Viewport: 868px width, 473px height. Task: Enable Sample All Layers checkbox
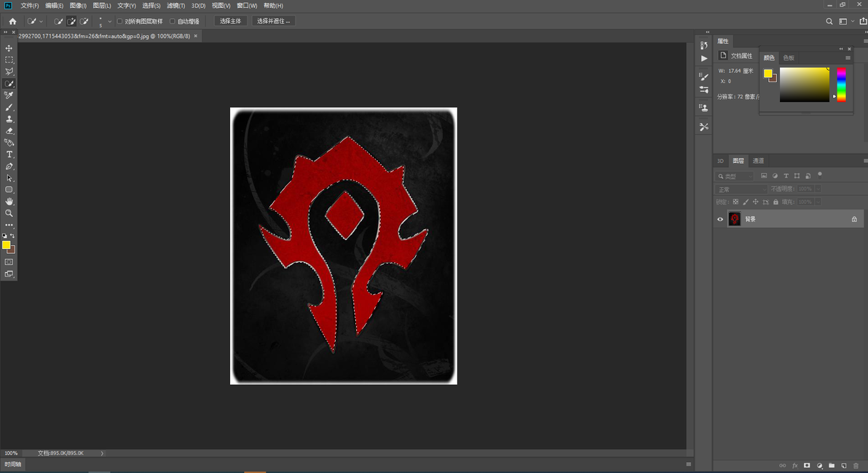point(119,21)
